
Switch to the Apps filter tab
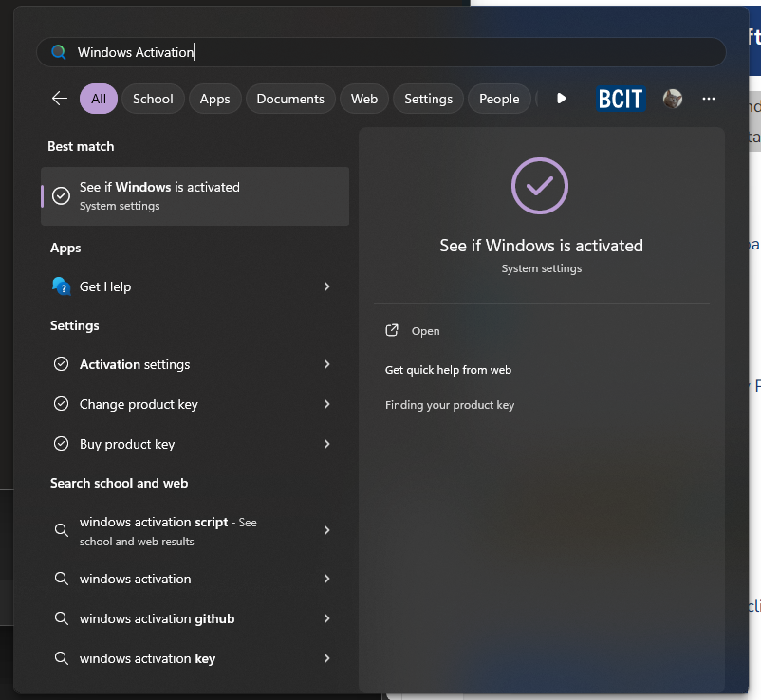tap(214, 99)
